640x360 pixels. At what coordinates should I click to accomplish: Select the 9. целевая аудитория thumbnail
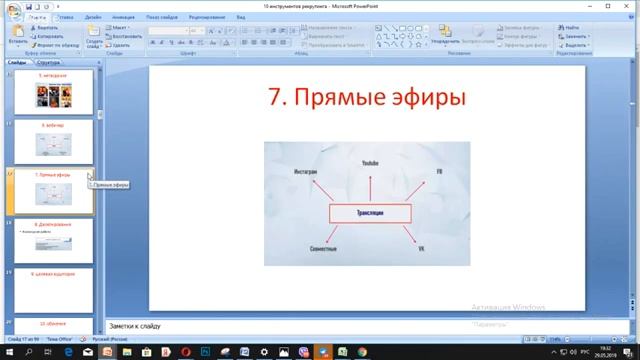53,291
